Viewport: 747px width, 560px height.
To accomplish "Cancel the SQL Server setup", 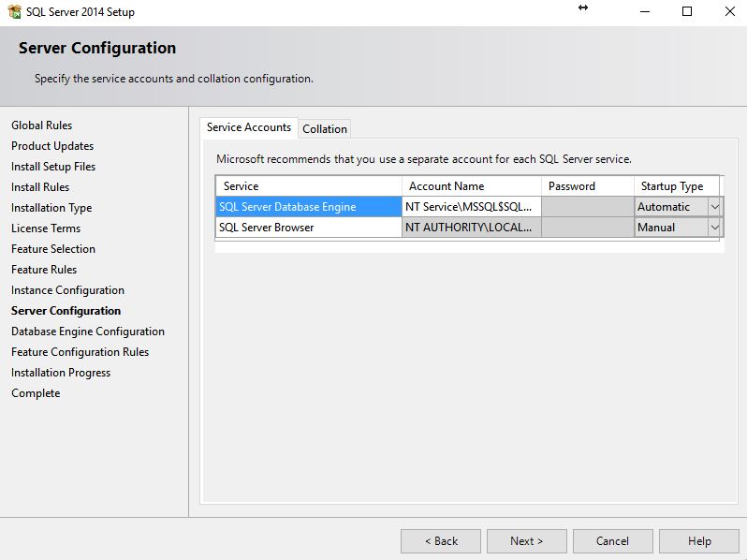I will (612, 541).
